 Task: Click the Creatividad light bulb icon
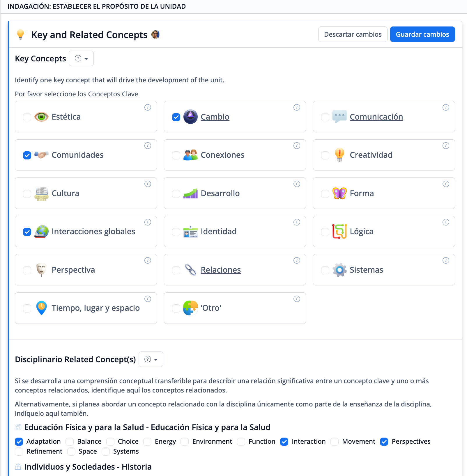(x=339, y=155)
